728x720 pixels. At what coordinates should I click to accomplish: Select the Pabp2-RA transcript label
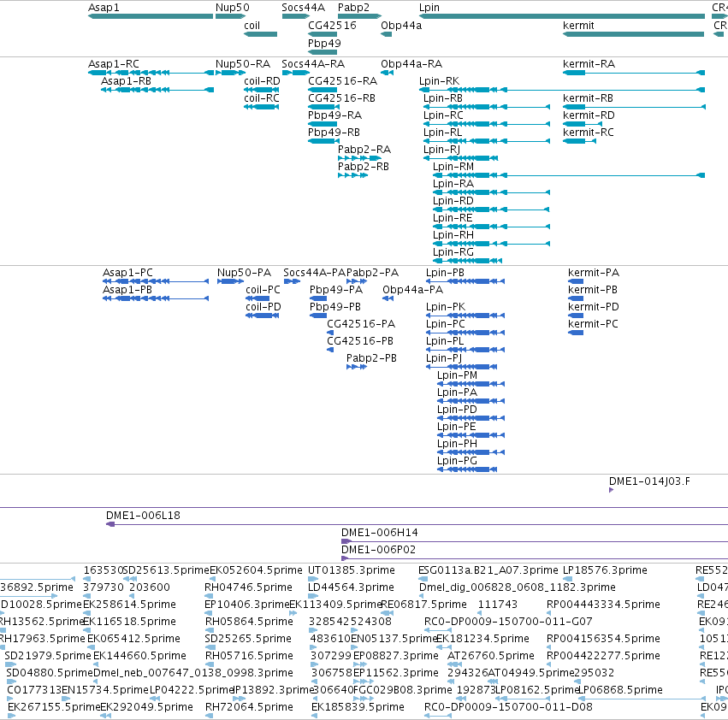[364, 150]
